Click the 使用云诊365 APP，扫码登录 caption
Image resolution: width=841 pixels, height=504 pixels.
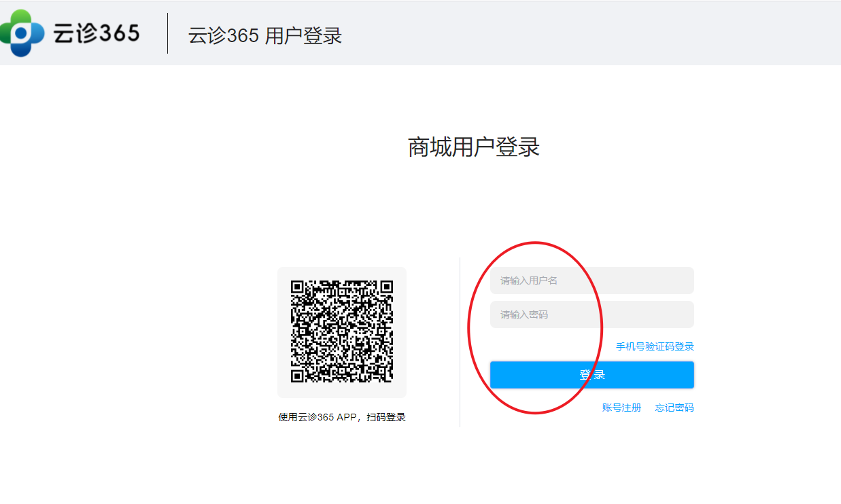[x=342, y=417]
